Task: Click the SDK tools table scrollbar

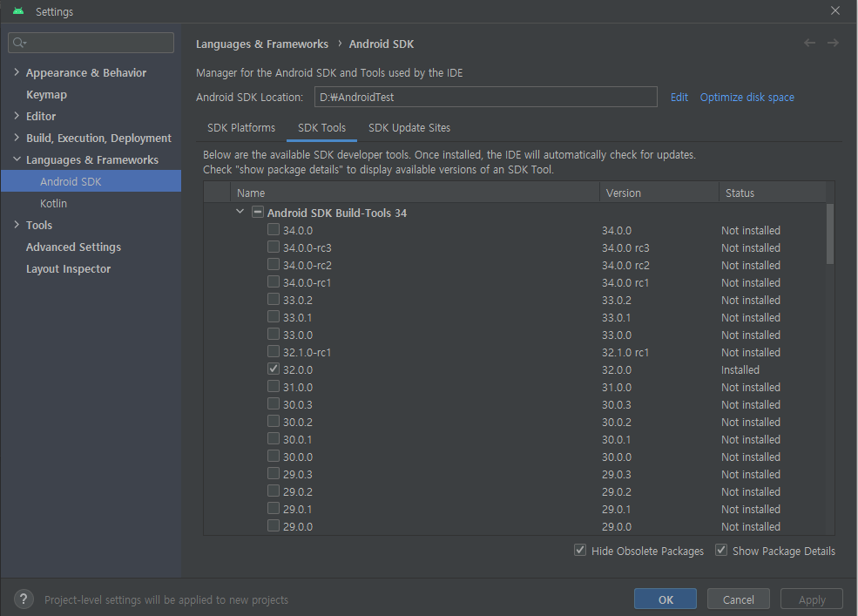Action: (830, 234)
